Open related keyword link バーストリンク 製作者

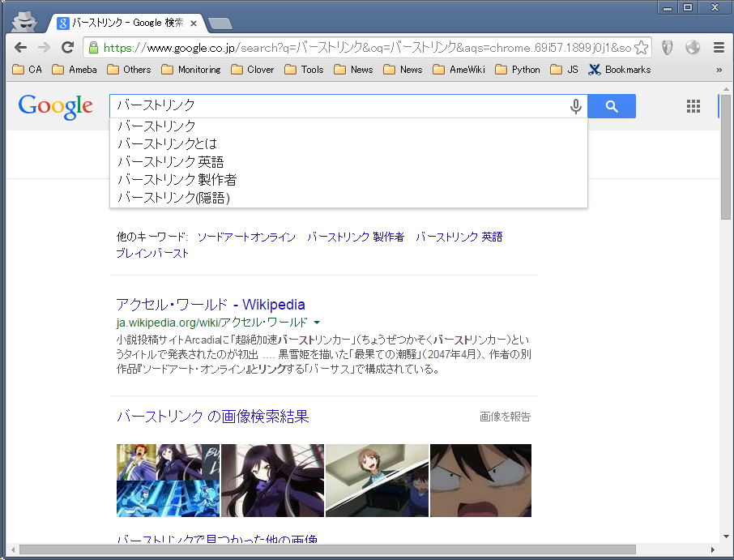[x=356, y=237]
